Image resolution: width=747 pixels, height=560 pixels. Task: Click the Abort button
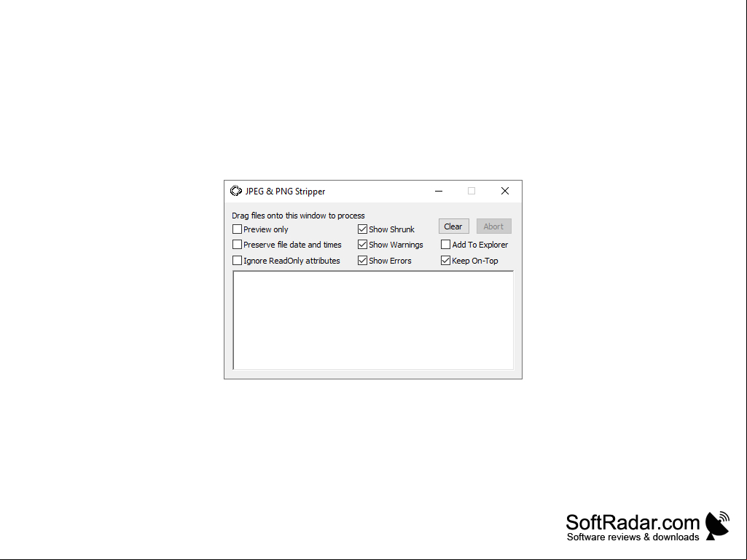(493, 226)
